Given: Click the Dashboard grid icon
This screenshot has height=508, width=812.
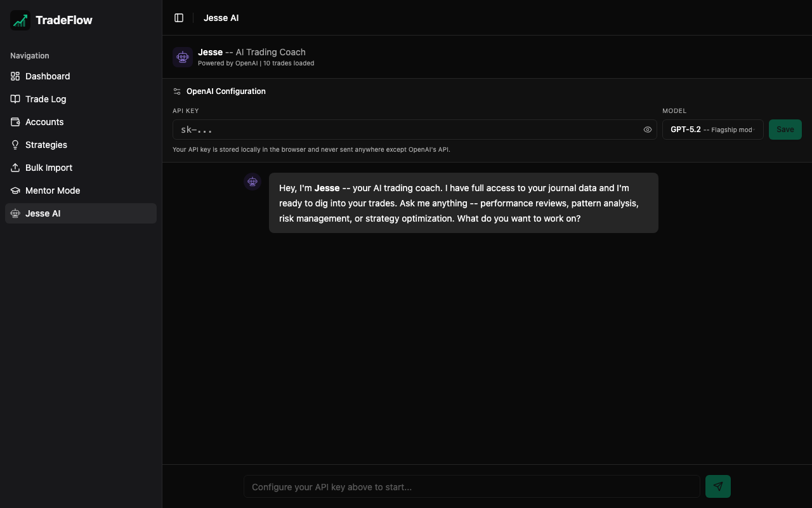Looking at the screenshot, I should [15, 76].
